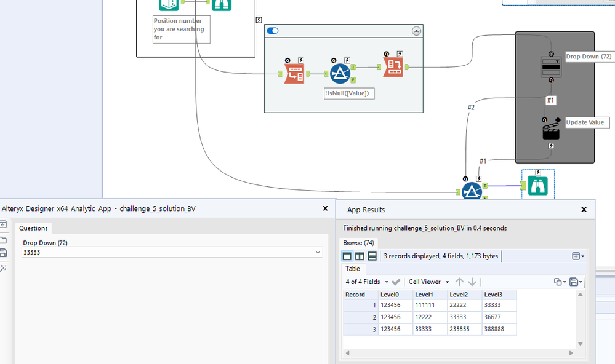
Task: Click results table scroll down arrow
Action: [x=581, y=344]
